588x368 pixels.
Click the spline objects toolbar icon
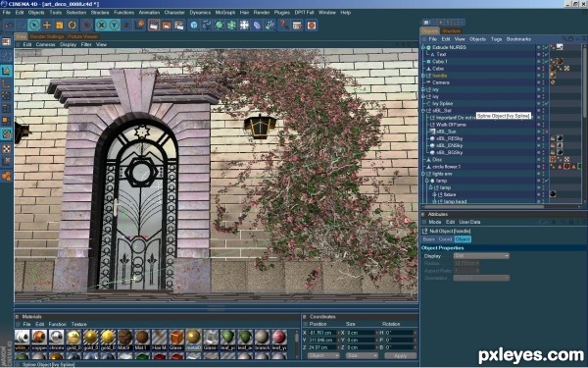coord(207,26)
